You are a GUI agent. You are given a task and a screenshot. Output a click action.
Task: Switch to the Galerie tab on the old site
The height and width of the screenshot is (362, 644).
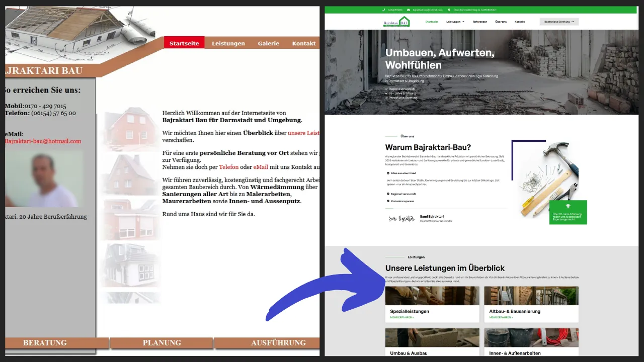268,43
